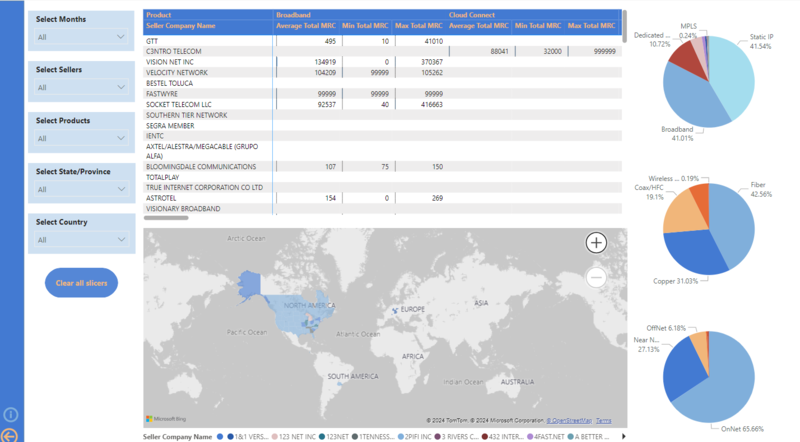
Task: Click the Microsoft Bing logo on map
Action: click(167, 419)
